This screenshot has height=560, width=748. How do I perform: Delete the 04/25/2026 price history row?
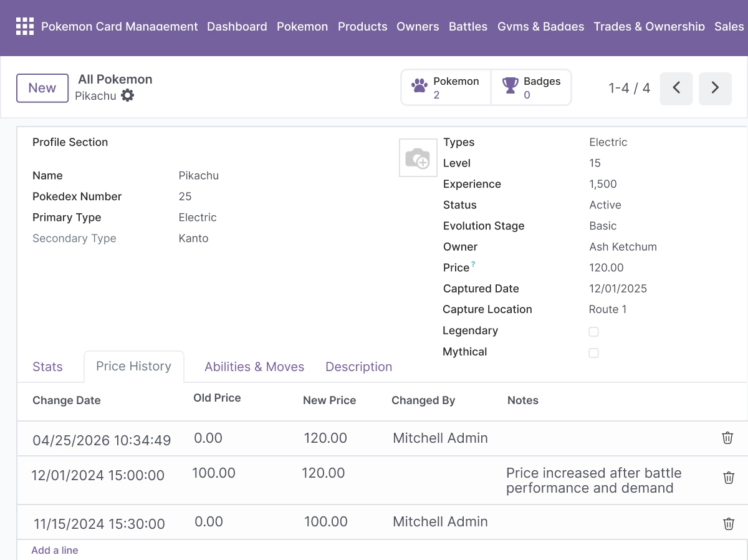coord(727,438)
